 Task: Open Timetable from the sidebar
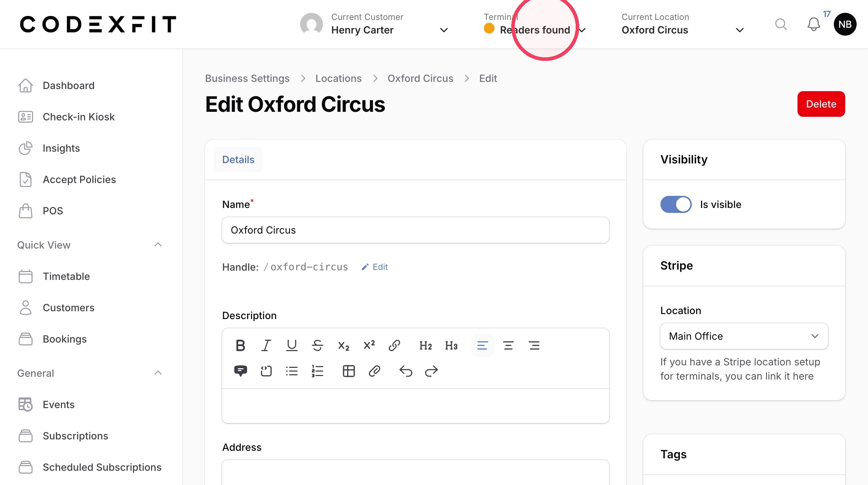(x=66, y=276)
